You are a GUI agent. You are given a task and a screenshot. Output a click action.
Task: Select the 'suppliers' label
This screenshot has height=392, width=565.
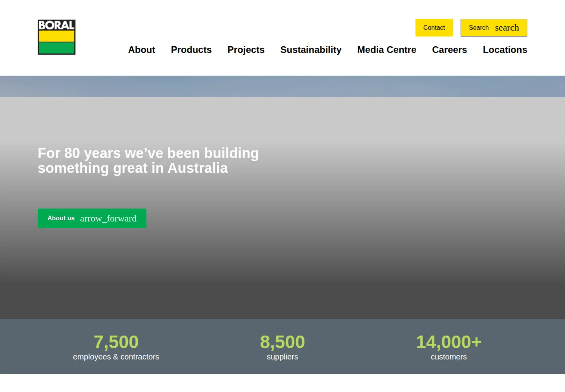(x=282, y=357)
